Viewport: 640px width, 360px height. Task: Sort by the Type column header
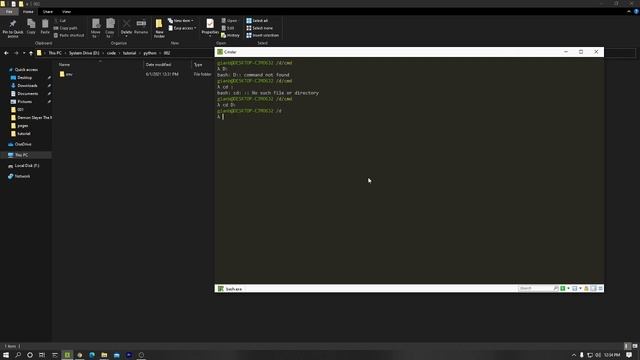coord(198,64)
